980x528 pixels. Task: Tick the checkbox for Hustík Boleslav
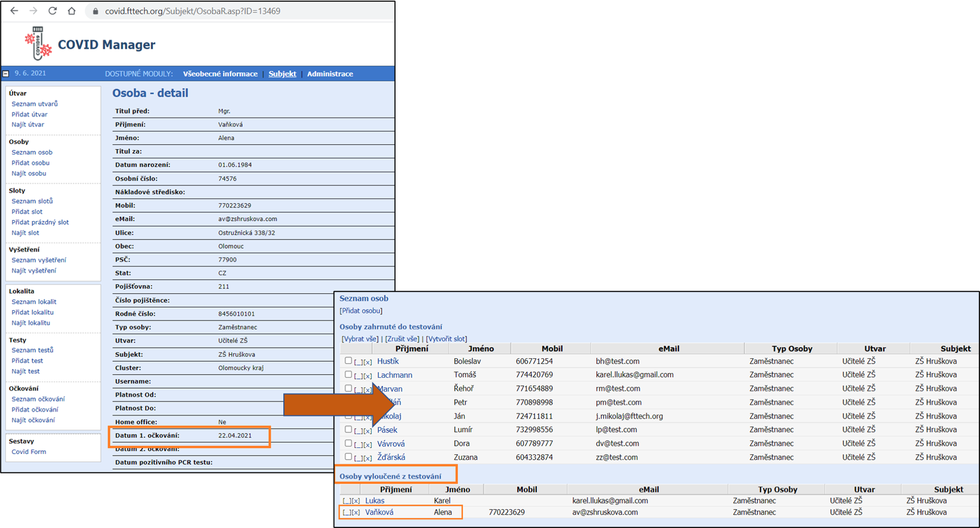pyautogui.click(x=348, y=360)
